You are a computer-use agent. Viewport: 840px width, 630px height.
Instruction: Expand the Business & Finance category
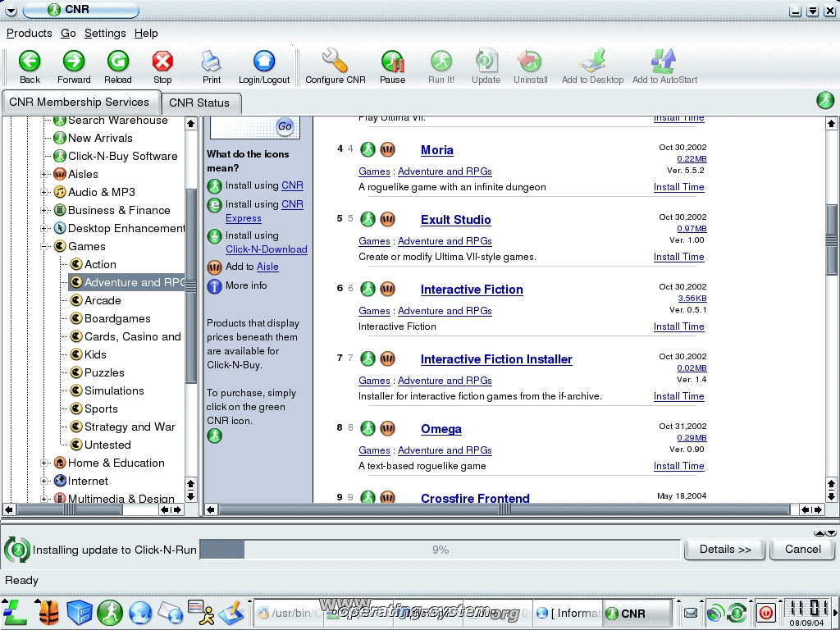click(43, 210)
